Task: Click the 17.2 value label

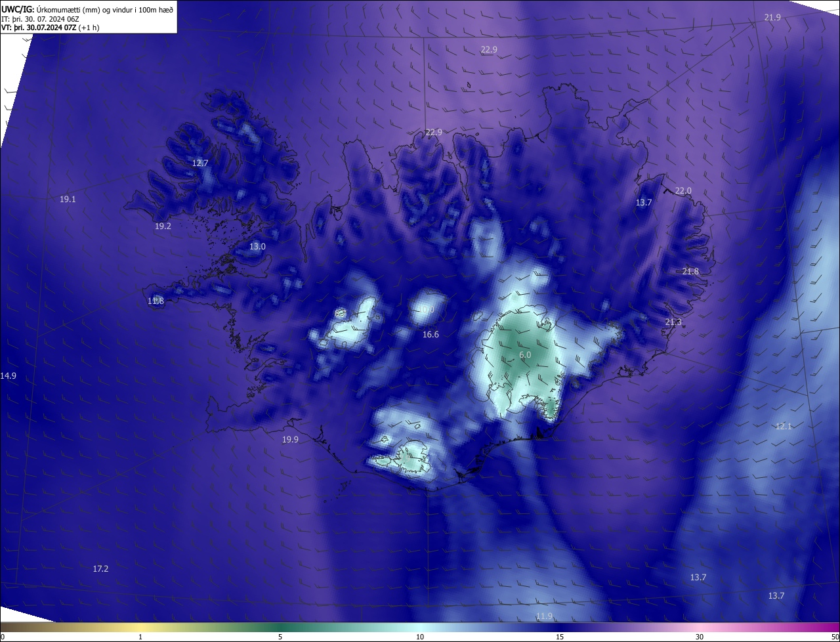Action: 100,569
